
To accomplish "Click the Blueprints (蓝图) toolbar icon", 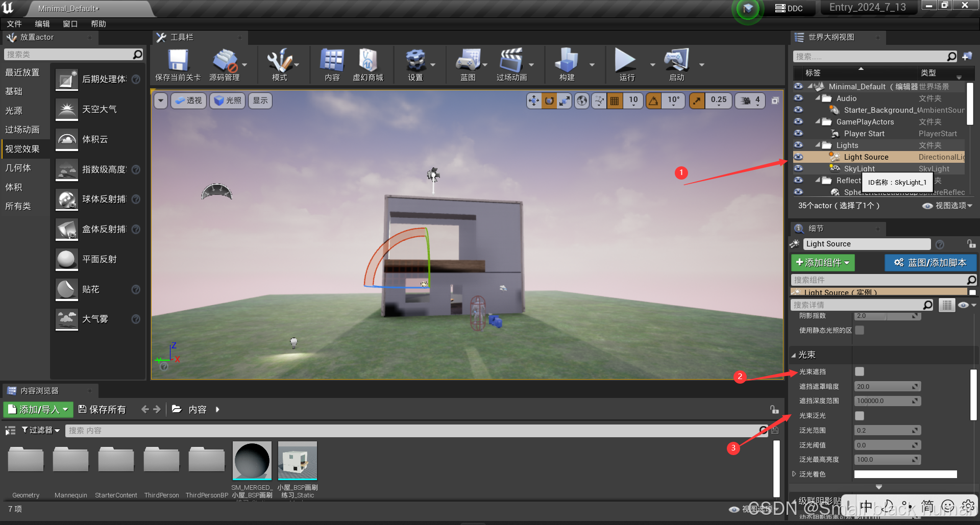I will coord(468,62).
